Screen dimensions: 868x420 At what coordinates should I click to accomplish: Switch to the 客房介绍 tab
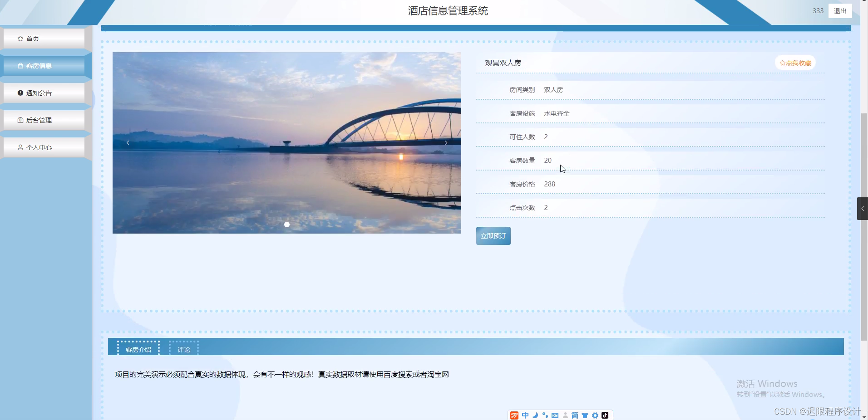138,349
